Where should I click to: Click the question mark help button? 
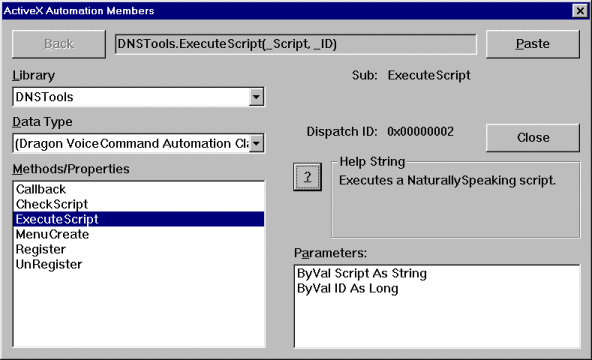(x=307, y=177)
